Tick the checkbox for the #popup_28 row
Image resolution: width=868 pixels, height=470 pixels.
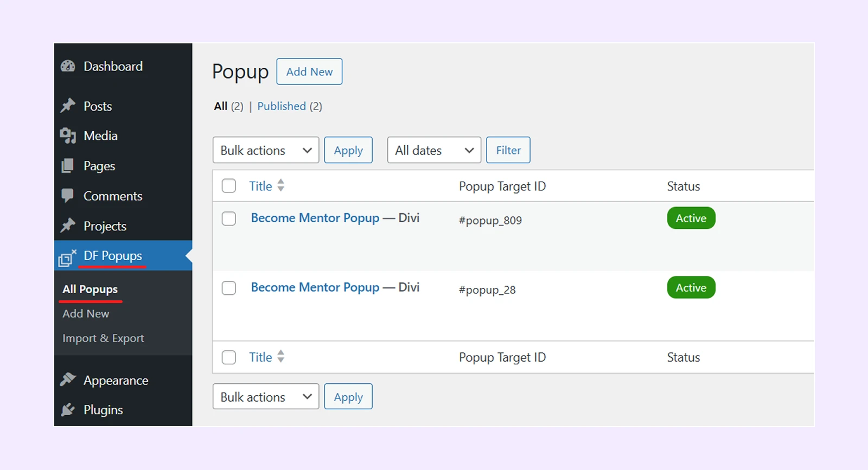coord(229,288)
